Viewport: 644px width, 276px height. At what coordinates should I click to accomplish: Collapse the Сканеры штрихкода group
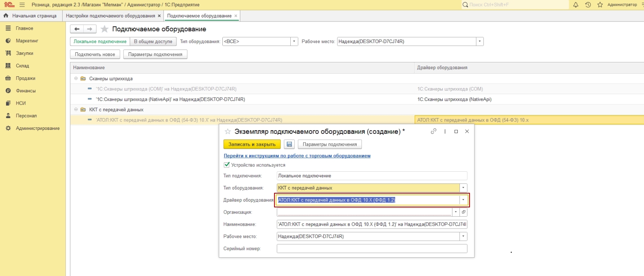coord(76,79)
